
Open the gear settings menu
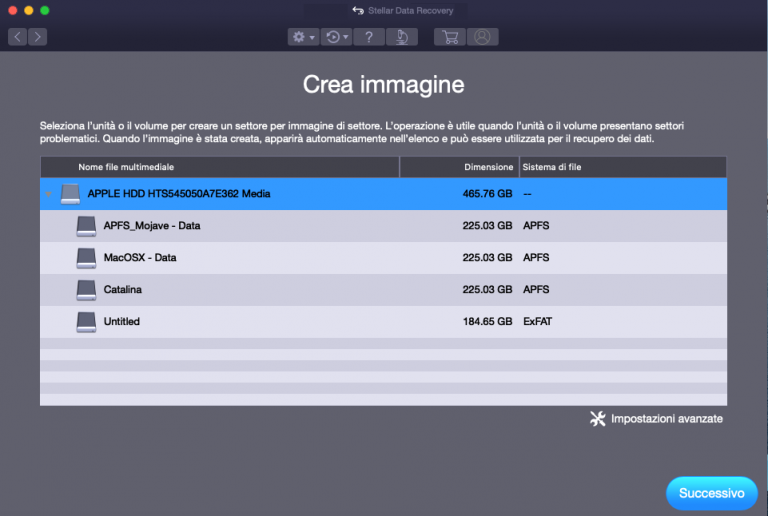pos(303,37)
